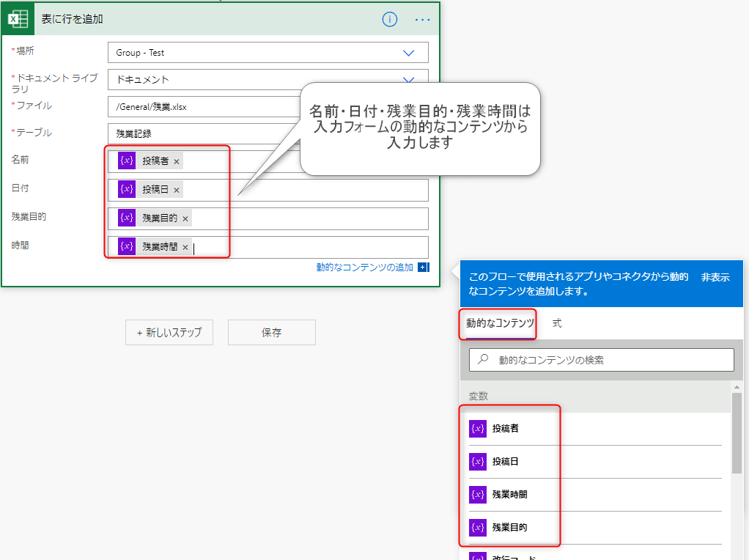This screenshot has height=560, width=749.
Task: Remove the 残業目的 token with its x
Action: (185, 218)
